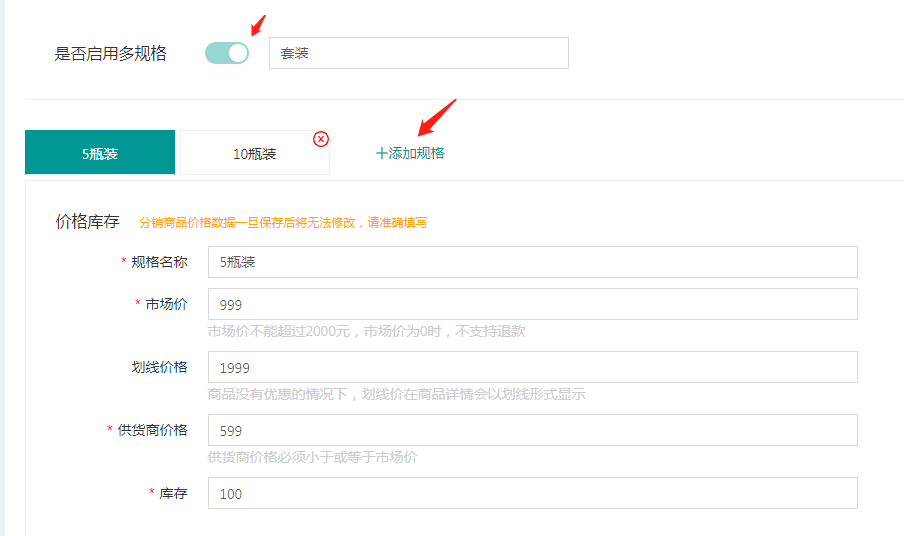This screenshot has width=904, height=536.
Task: Toggle the 是否启用多规格 switch
Action: coord(226,53)
